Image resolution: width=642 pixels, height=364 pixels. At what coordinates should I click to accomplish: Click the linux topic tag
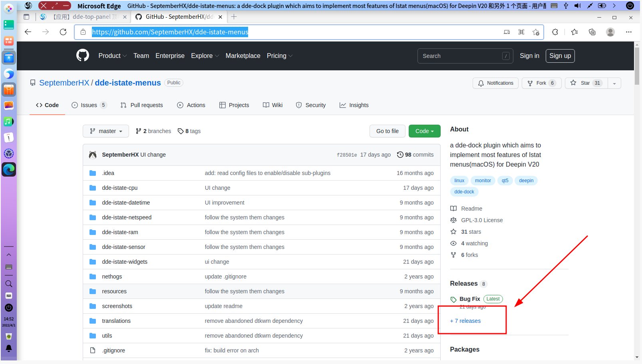tap(459, 181)
